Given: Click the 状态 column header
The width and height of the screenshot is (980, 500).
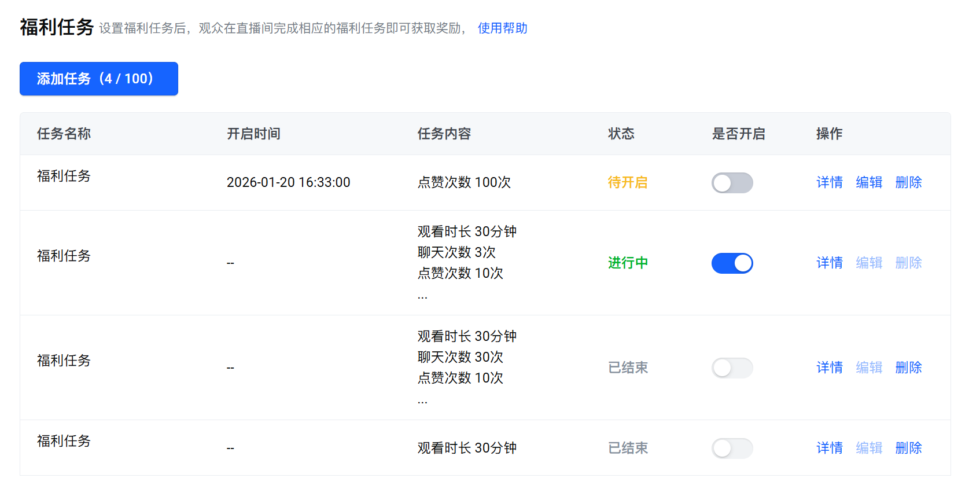Looking at the screenshot, I should coord(621,134).
